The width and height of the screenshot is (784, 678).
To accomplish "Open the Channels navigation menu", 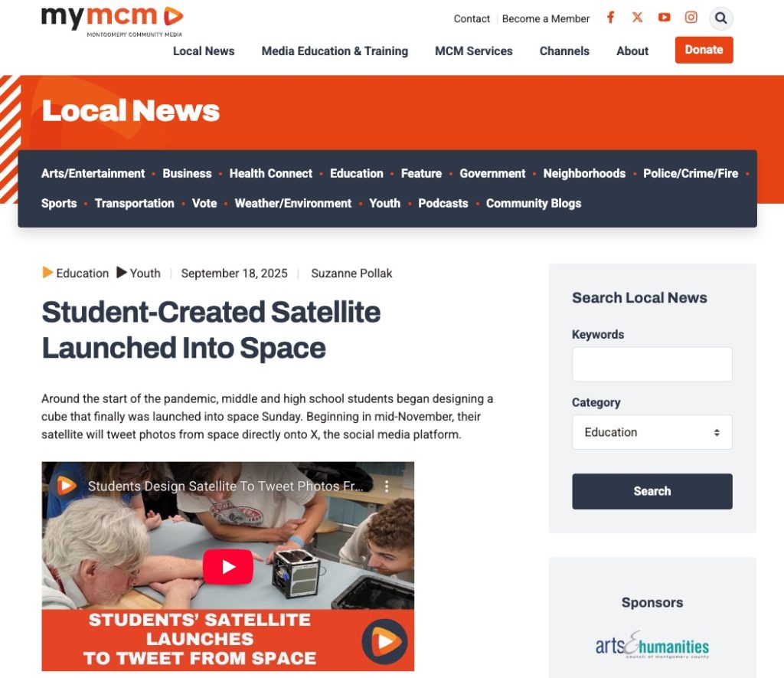I will click(564, 51).
